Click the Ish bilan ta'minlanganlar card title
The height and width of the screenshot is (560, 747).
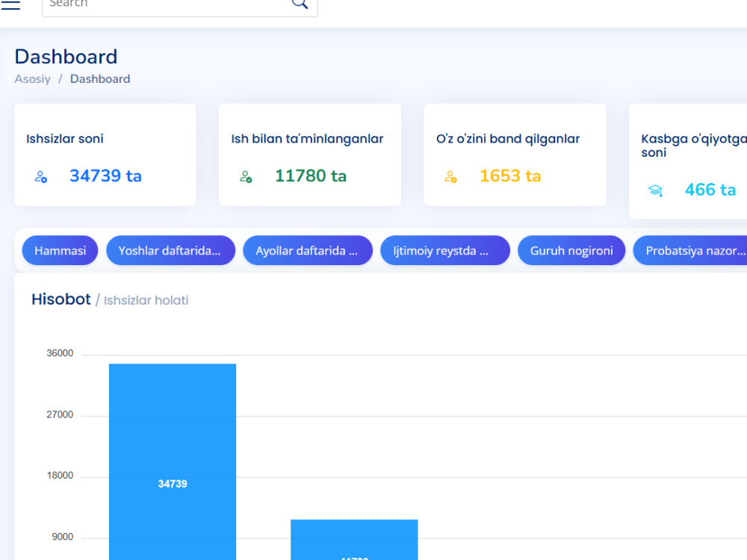[x=307, y=139]
